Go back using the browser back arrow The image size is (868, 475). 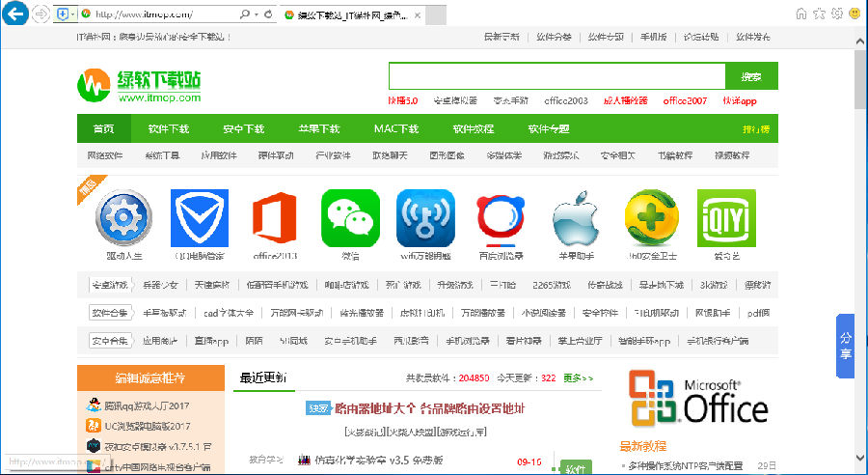coord(14,14)
